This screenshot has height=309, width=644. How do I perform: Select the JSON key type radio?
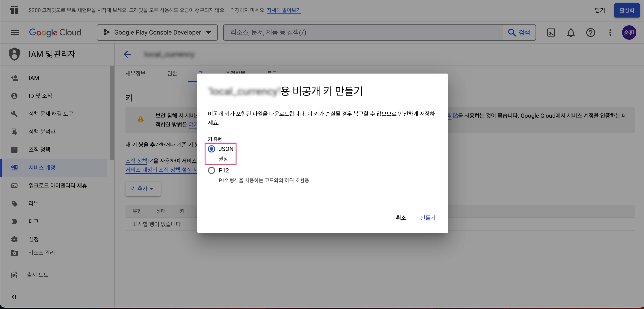click(212, 149)
